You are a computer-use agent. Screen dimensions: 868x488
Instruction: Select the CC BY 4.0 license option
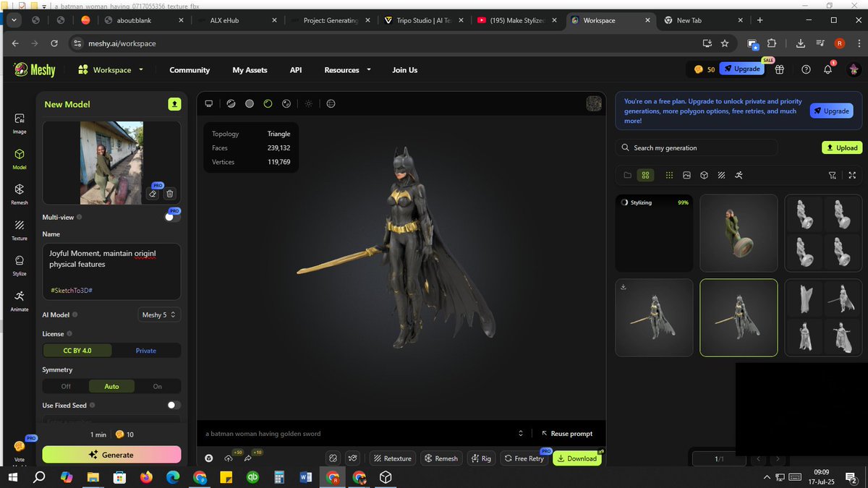(x=77, y=351)
